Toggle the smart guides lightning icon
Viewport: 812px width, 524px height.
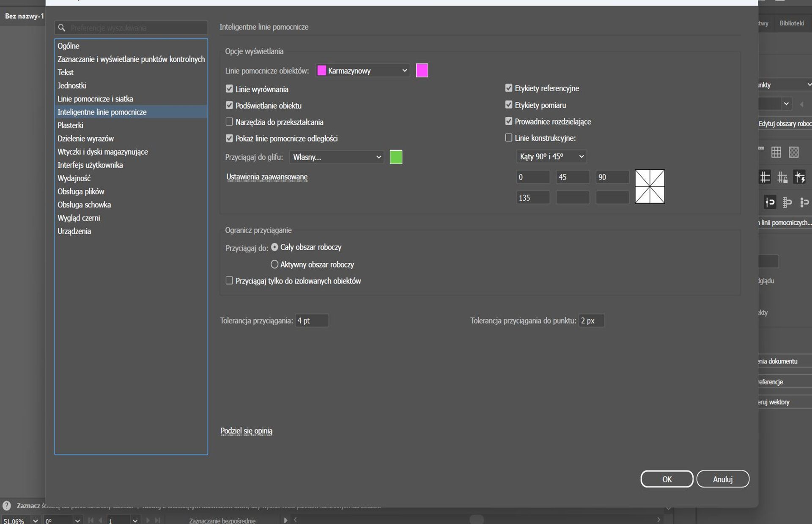point(800,177)
